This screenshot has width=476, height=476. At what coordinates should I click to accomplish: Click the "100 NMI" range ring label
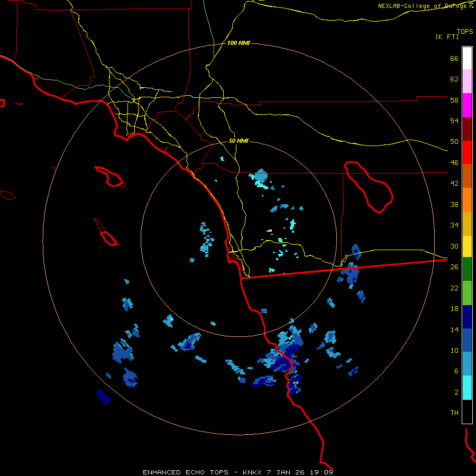click(239, 43)
